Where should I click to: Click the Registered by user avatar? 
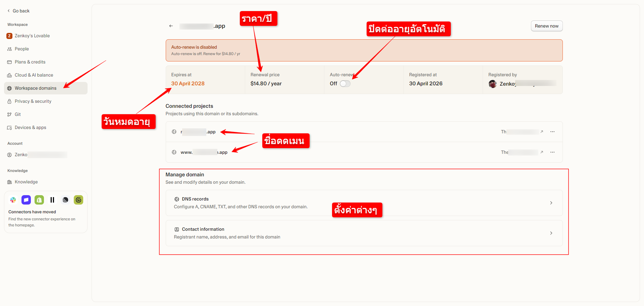[x=493, y=84]
